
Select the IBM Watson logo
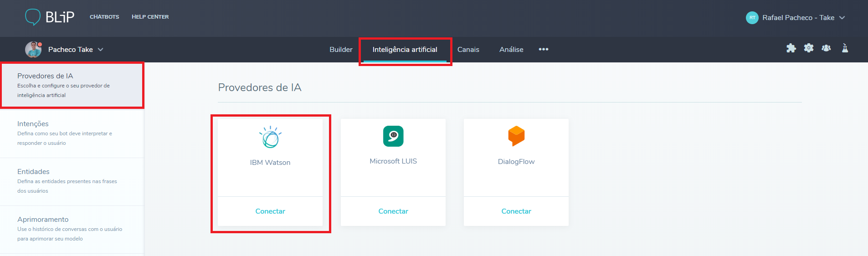coord(270,137)
